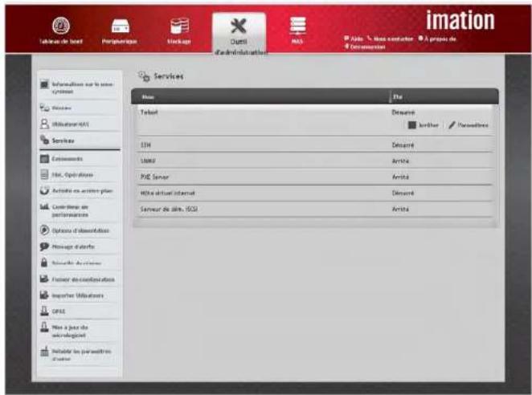Select the Telnet service row
Screen dimensions: 532x395
pos(315,120)
